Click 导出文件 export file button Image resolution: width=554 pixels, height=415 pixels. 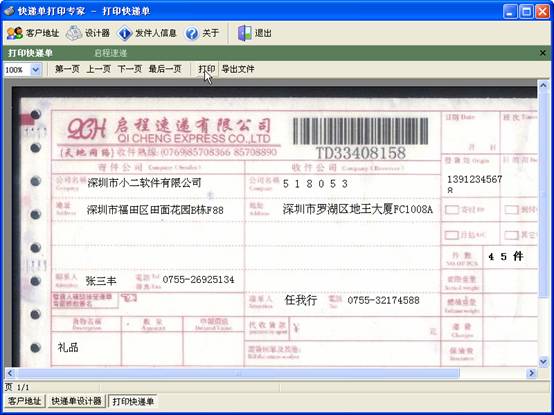pyautogui.click(x=238, y=69)
